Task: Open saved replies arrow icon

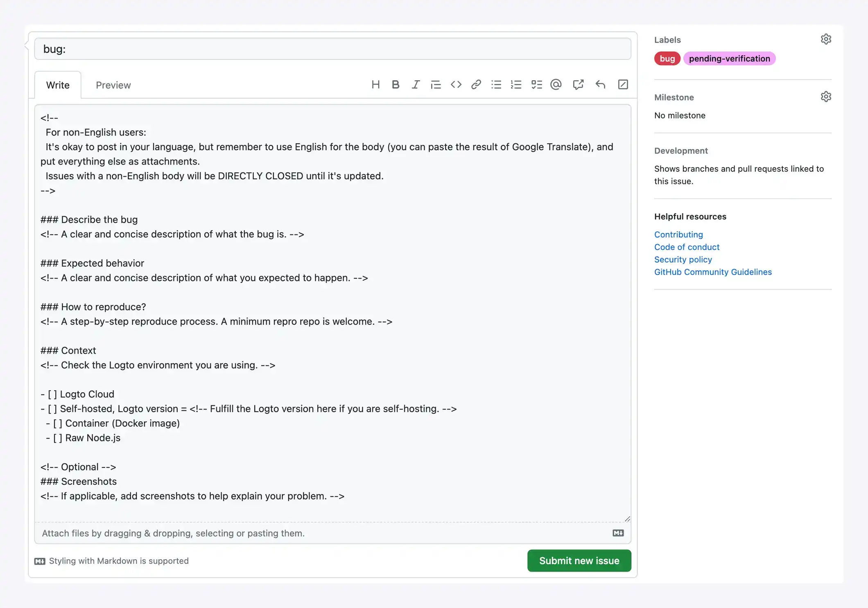Action: (600, 85)
